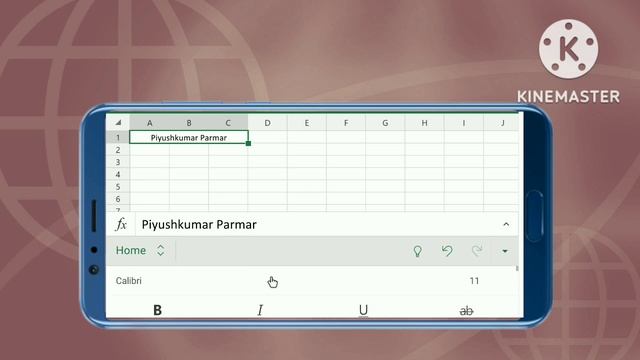Select row 3 header
Screen dimensions: 640x360
118,162
